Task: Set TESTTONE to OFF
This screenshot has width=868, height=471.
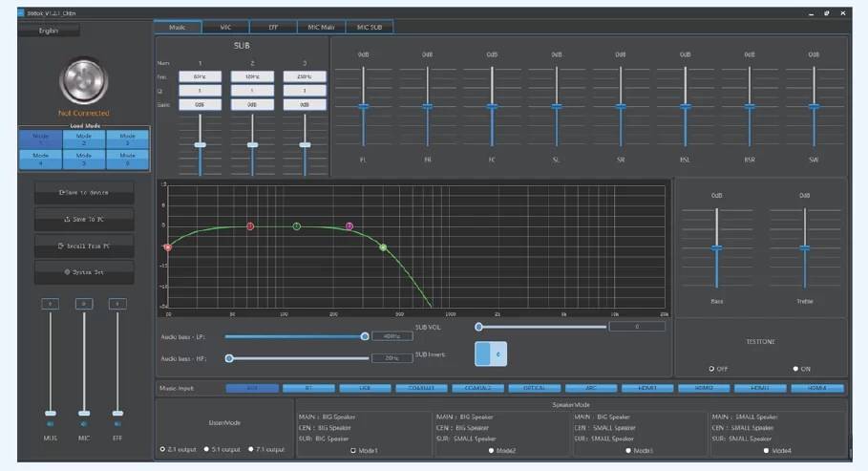Action: (711, 369)
